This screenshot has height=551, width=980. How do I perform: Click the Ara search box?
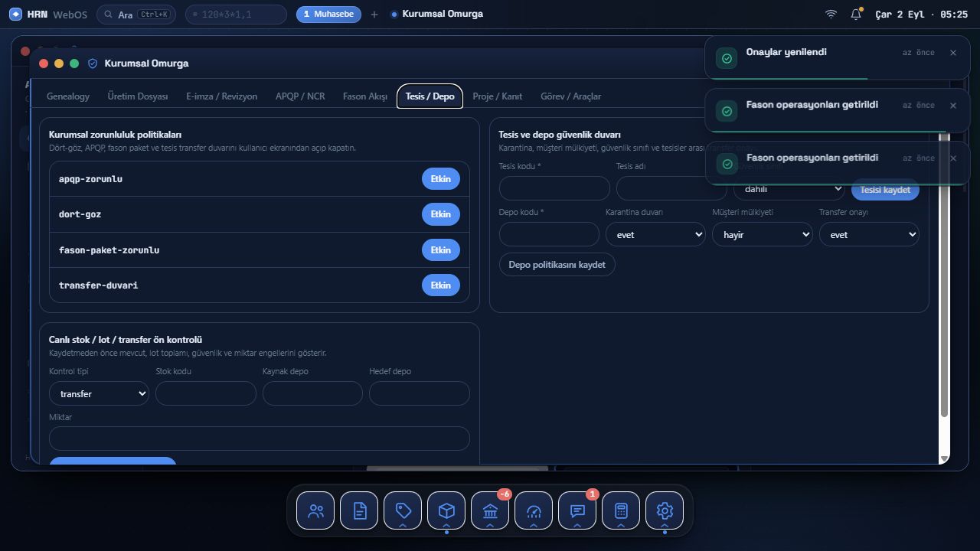pyautogui.click(x=137, y=15)
